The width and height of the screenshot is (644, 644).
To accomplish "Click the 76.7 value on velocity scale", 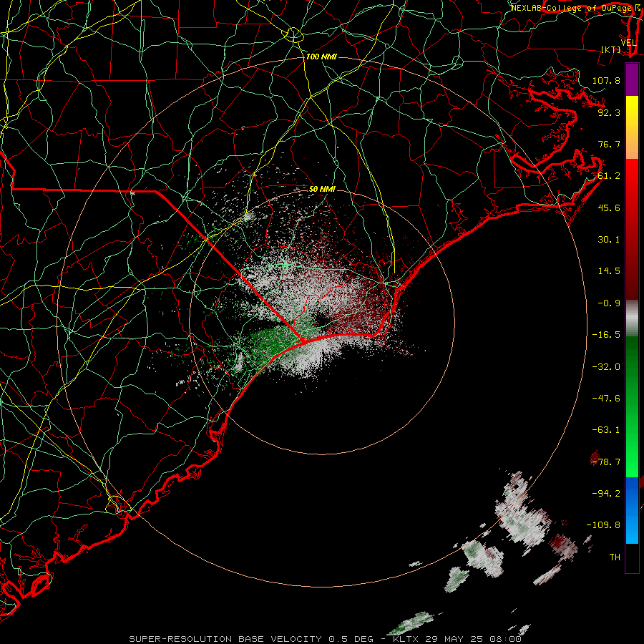I will [609, 144].
